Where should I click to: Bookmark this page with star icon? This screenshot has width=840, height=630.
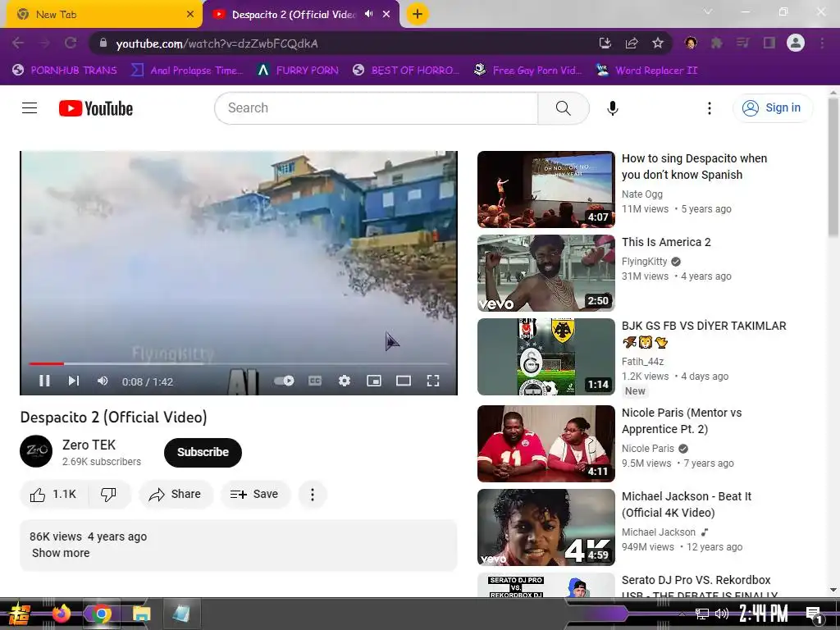(658, 43)
